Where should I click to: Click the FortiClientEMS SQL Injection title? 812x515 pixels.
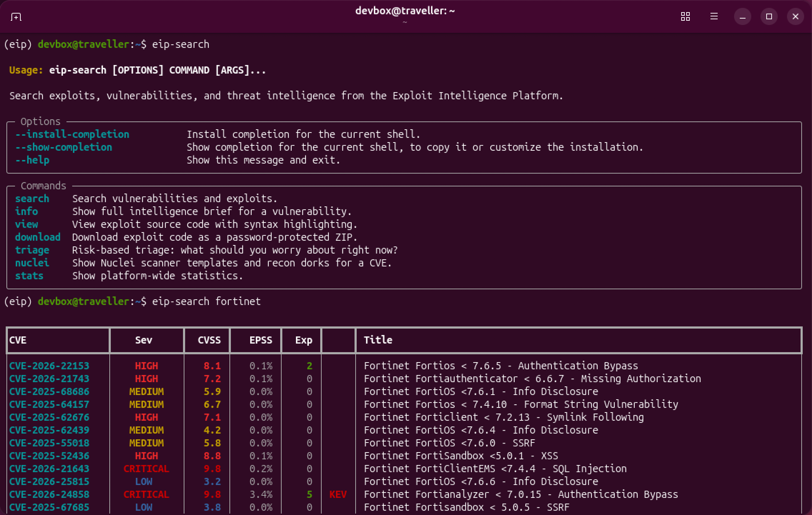[x=495, y=469]
